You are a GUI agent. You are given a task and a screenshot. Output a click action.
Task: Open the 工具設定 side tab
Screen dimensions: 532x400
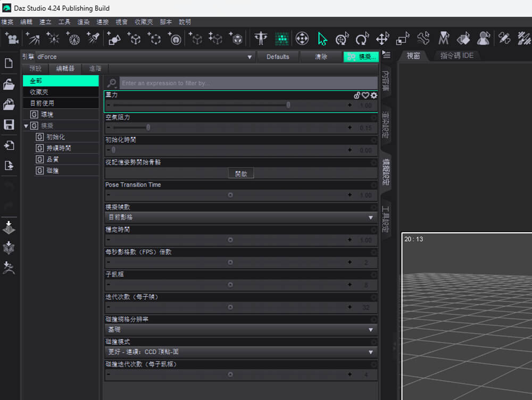385,219
